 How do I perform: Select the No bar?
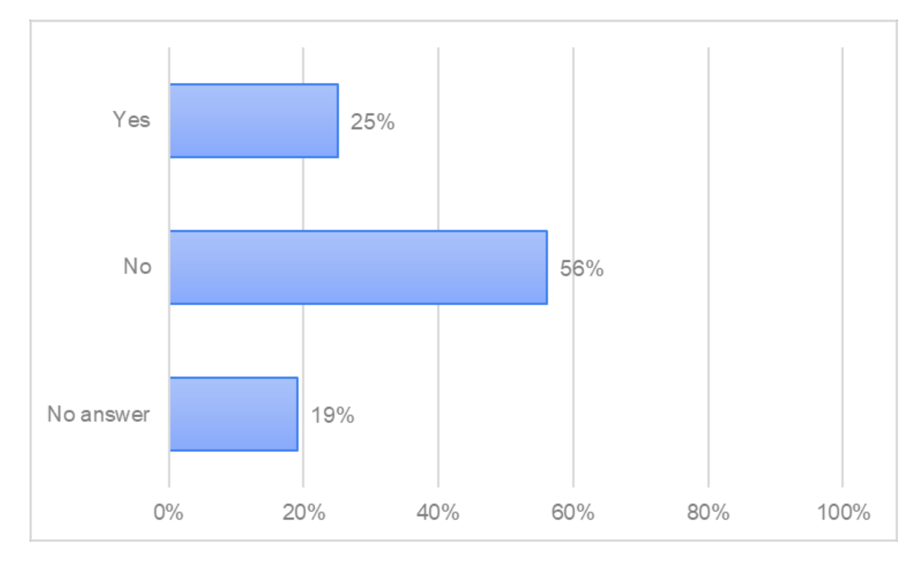click(x=358, y=267)
